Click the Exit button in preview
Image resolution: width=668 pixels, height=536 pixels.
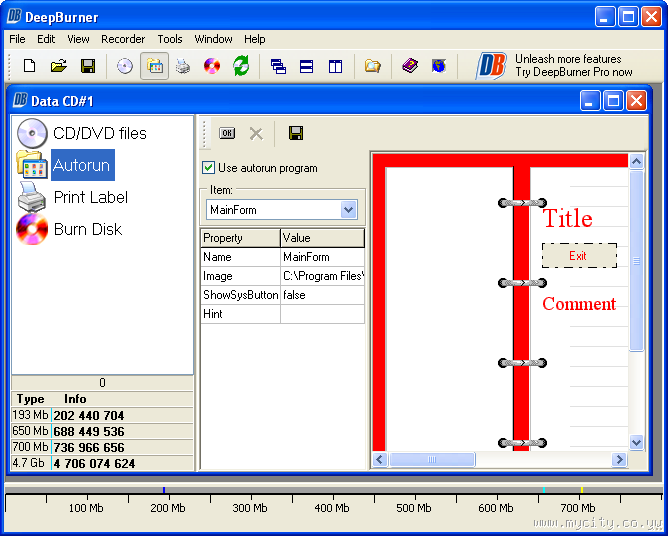click(579, 256)
